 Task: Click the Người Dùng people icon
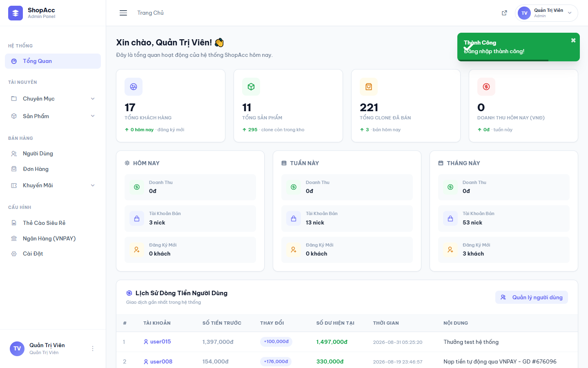(14, 154)
